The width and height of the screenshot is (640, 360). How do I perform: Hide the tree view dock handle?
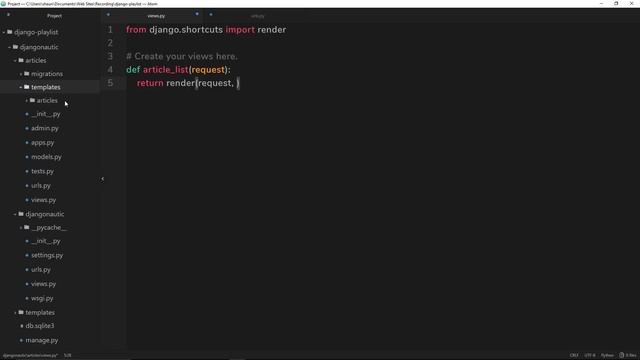point(102,179)
